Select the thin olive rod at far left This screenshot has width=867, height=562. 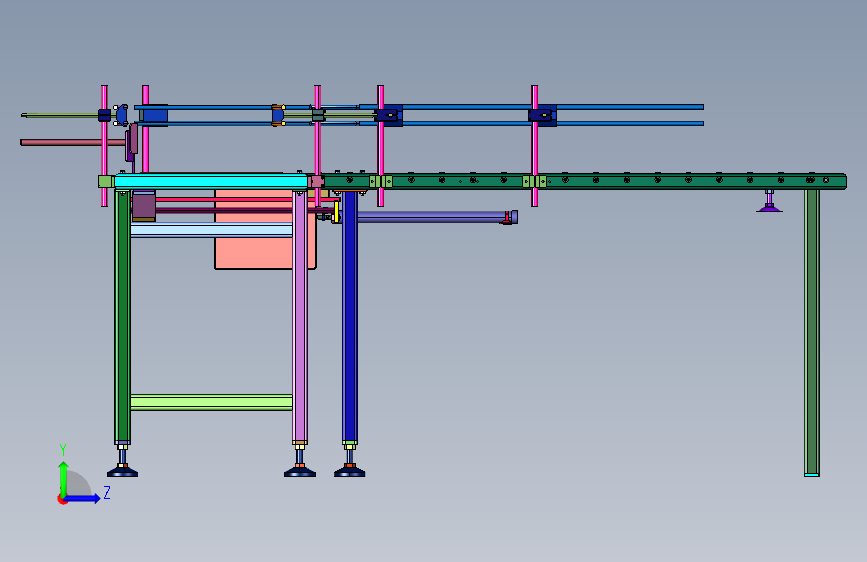[61, 115]
